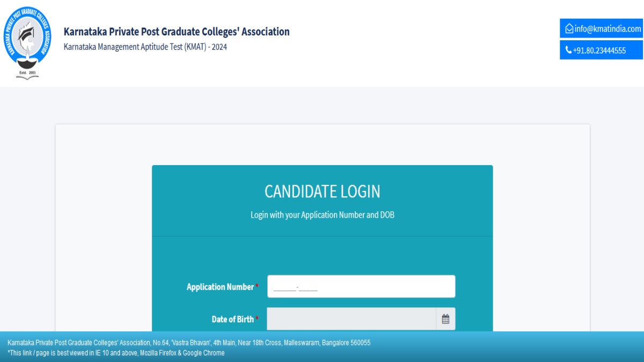This screenshot has width=644, height=362.
Task: Click the +91.80.23444555 phone number
Action: tap(599, 50)
